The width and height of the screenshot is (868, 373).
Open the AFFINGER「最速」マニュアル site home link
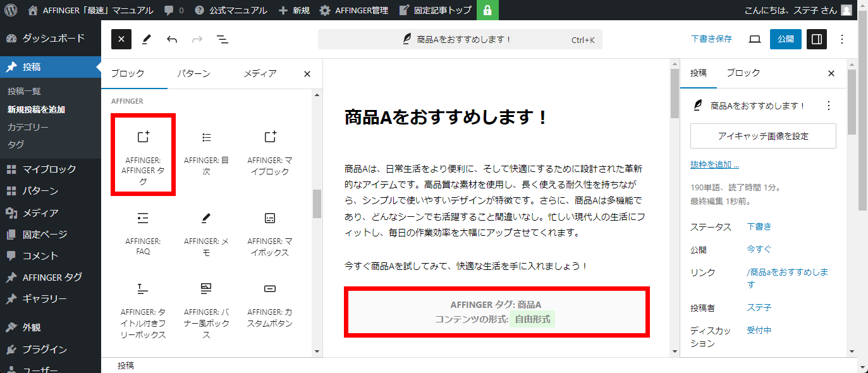pyautogui.click(x=90, y=10)
